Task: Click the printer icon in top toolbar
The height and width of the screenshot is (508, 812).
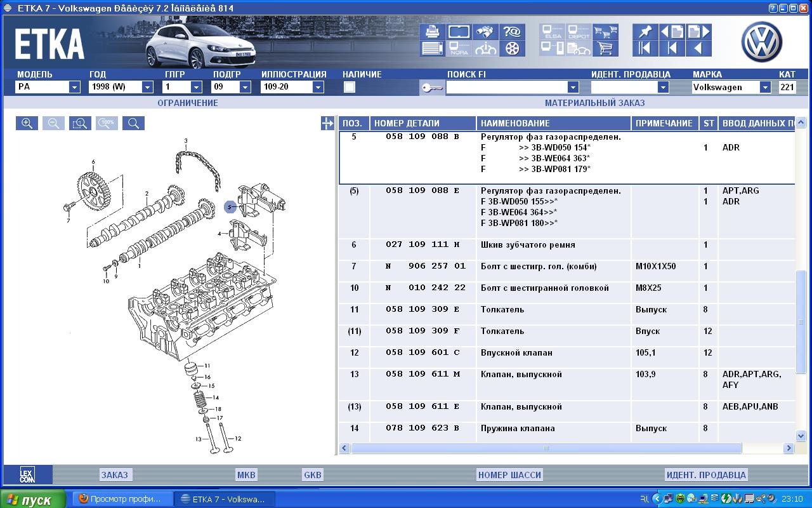Action: (x=432, y=32)
